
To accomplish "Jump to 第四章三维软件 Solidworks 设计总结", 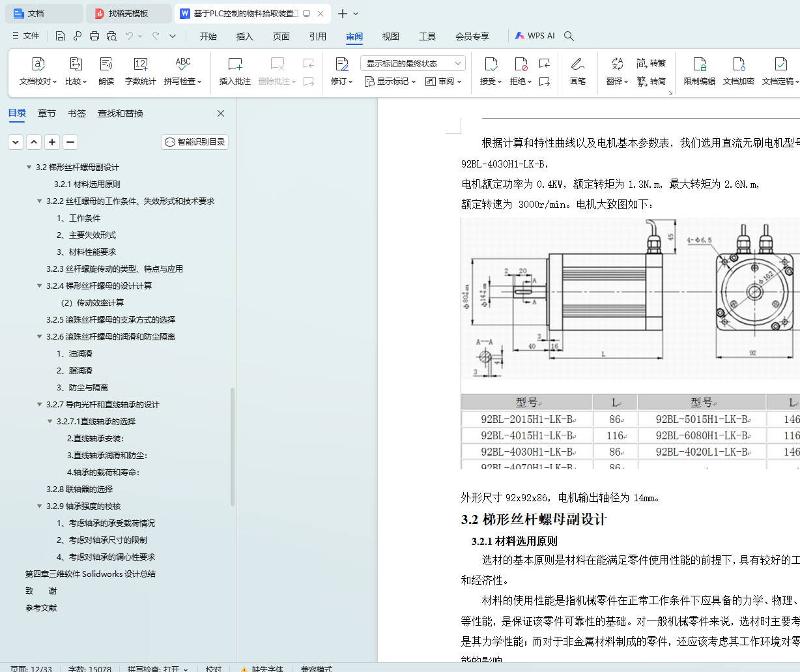I will (91, 574).
